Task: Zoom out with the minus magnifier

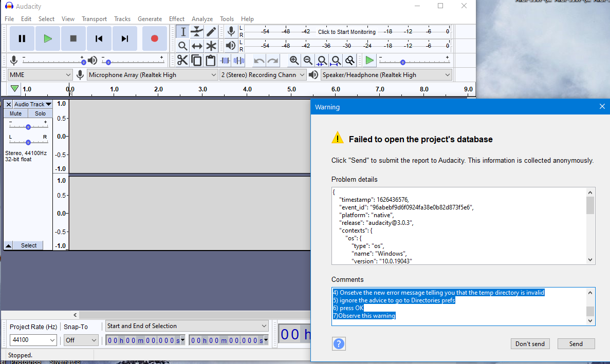Action: pyautogui.click(x=308, y=60)
